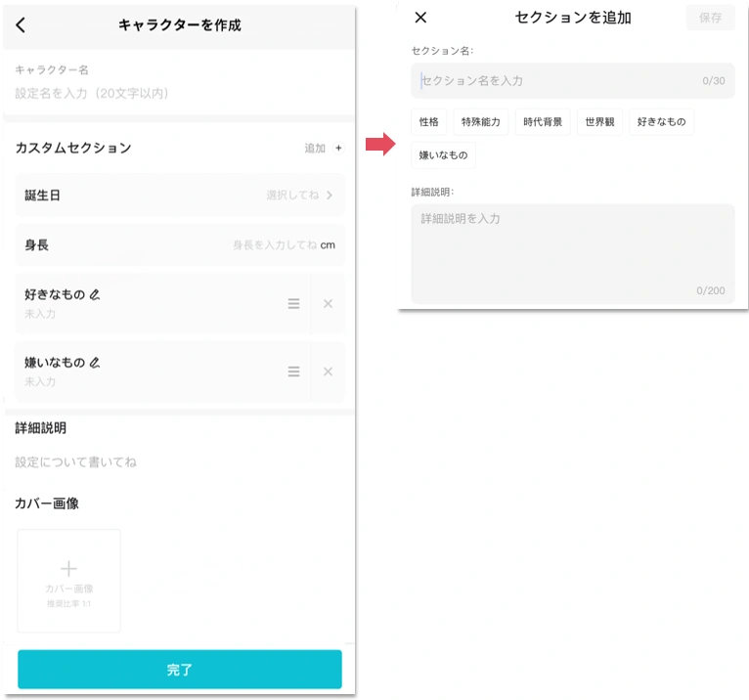Focus the セクション名を入力 field

573,81
